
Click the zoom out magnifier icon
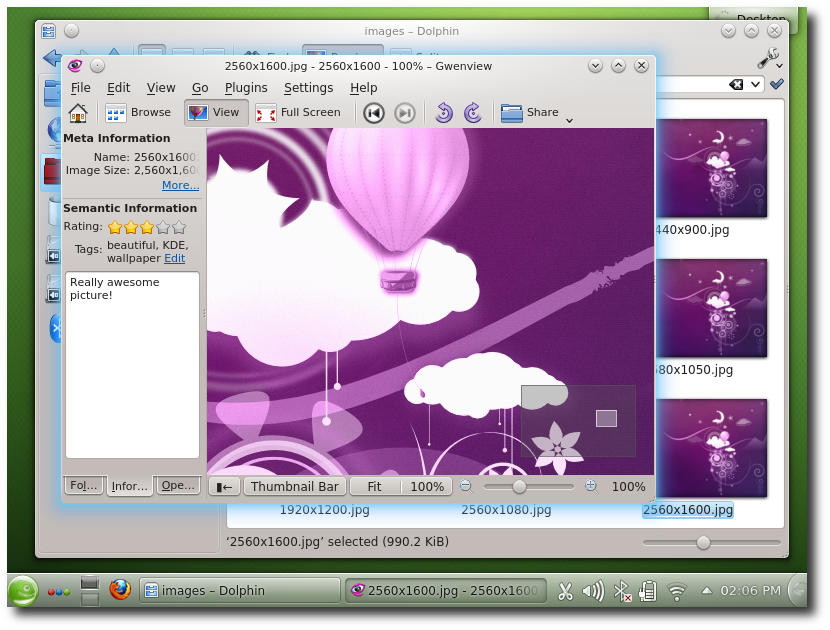coord(465,486)
